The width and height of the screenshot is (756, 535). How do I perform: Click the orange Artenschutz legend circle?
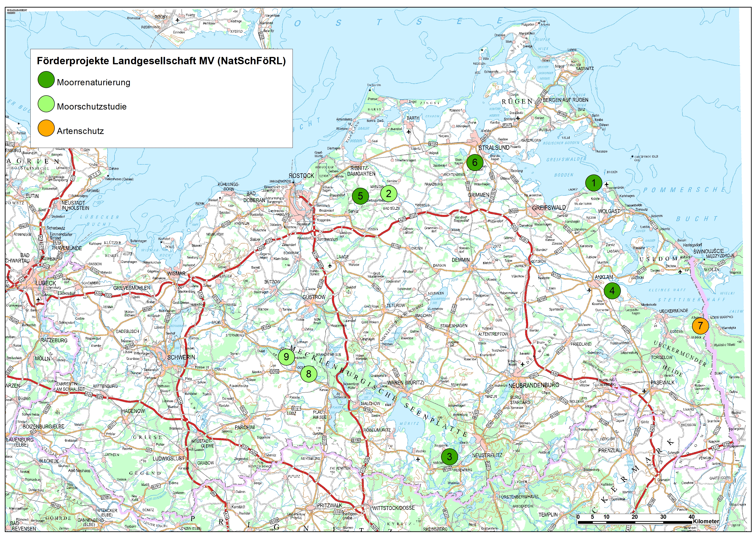[46, 128]
